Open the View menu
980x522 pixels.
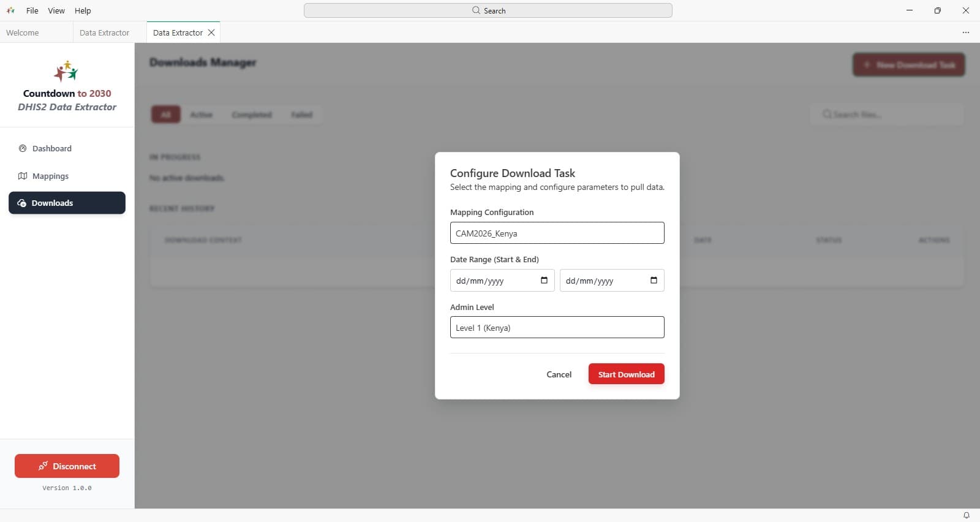[56, 10]
